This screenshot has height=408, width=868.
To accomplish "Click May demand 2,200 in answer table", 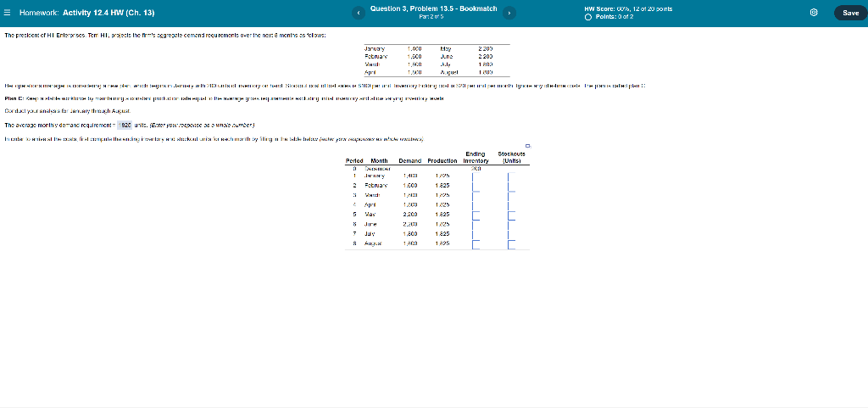I will click(410, 215).
